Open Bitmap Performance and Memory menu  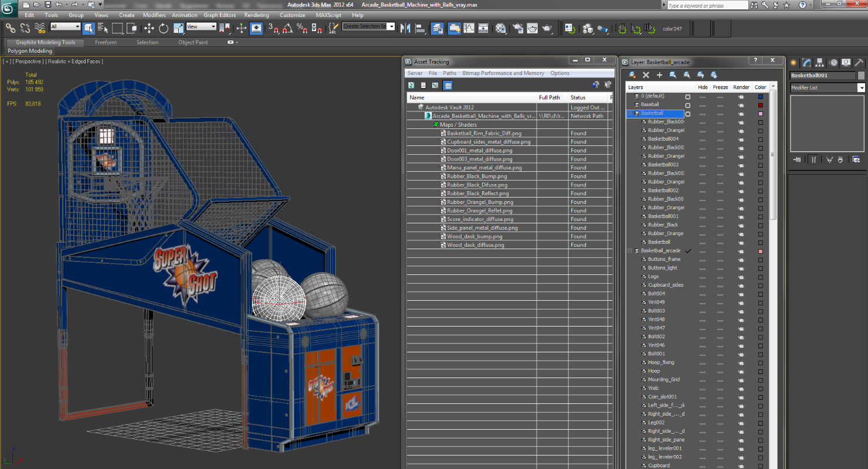coord(503,73)
